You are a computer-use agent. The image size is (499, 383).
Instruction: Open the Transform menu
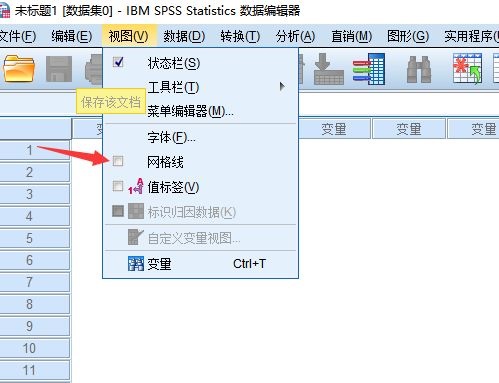240,36
